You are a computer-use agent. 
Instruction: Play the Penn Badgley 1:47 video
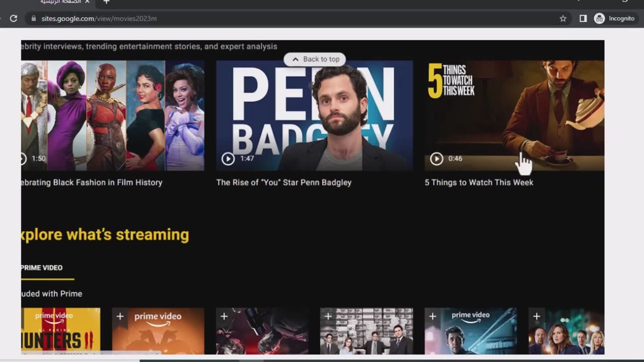228,159
